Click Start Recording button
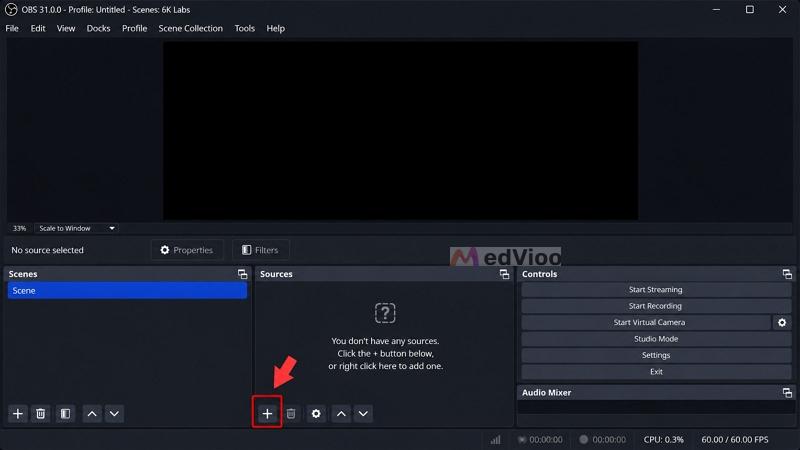The height and width of the screenshot is (450, 800). click(x=656, y=306)
